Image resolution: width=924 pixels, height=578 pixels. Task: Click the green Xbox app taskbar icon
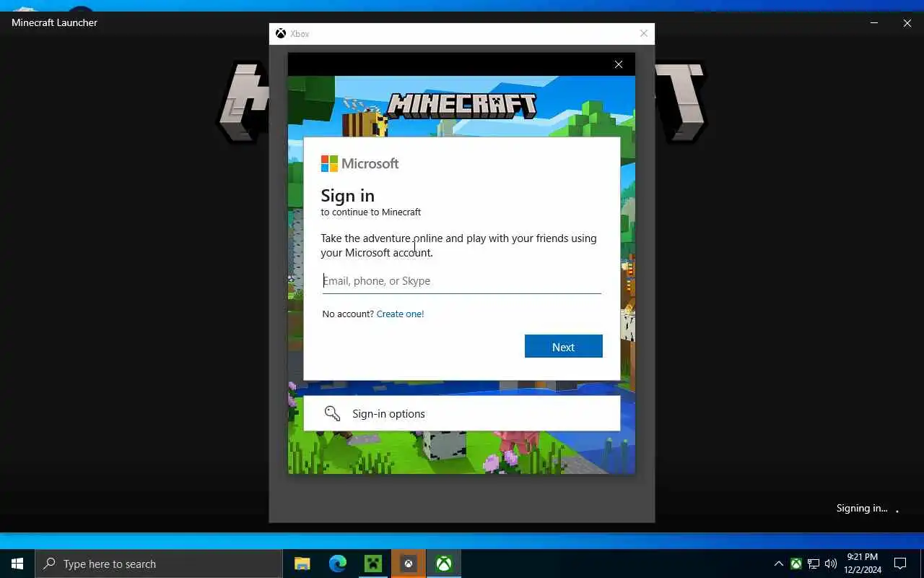[444, 564]
